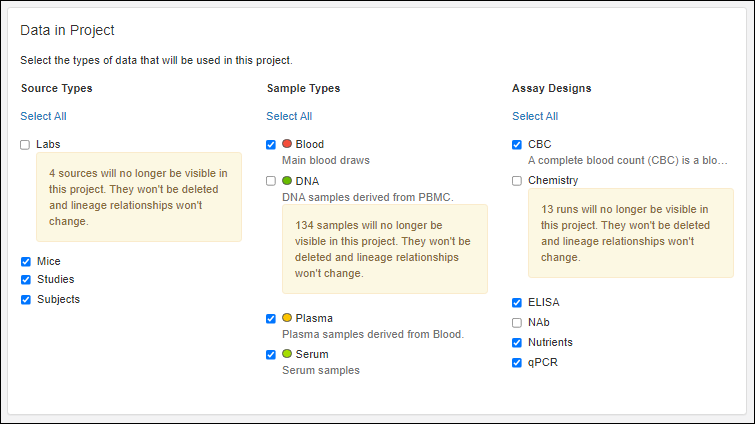Select All under Assay Designs
The width and height of the screenshot is (755, 424).
click(535, 116)
